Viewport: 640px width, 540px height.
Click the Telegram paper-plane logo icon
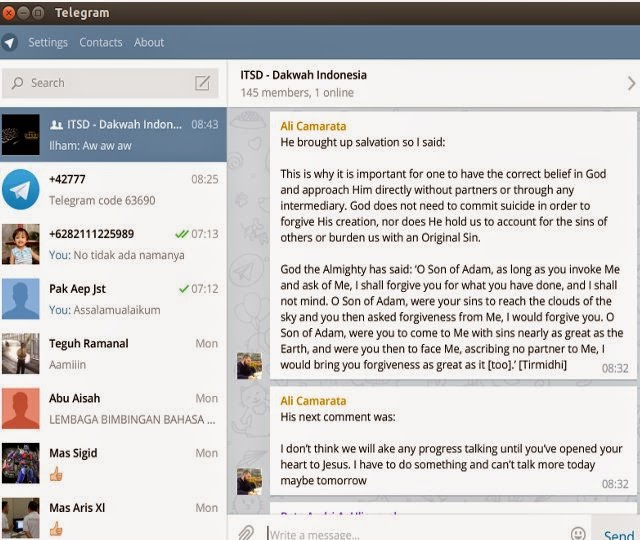point(9,42)
